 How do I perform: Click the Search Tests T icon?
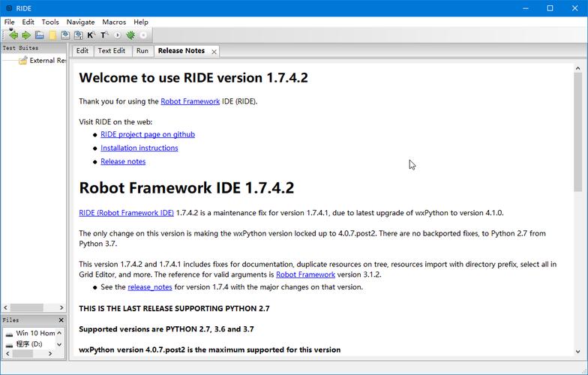[x=104, y=35]
